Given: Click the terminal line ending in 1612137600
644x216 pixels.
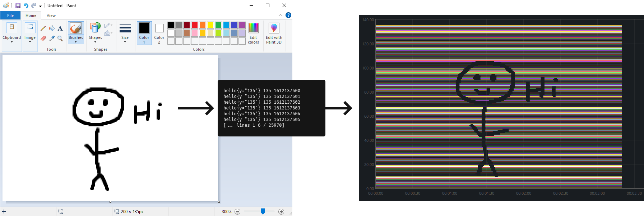Looking at the screenshot, I should (262, 91).
